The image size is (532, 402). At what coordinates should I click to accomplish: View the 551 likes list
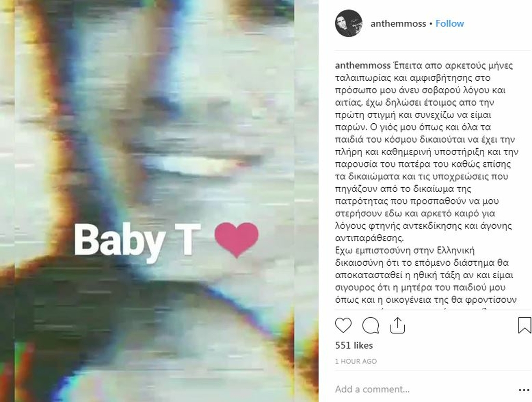tap(354, 345)
